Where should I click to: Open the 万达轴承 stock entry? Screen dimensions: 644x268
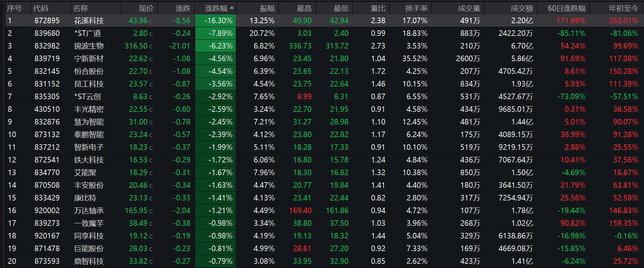pos(89,211)
